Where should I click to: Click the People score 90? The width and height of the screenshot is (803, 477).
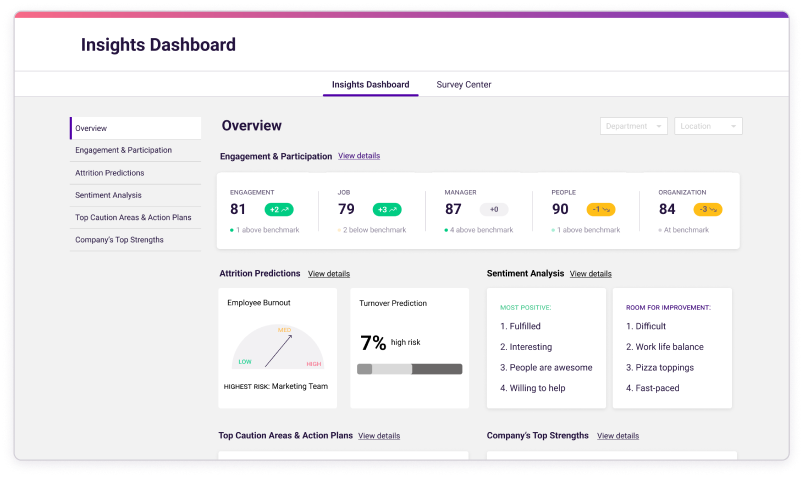[x=560, y=209]
